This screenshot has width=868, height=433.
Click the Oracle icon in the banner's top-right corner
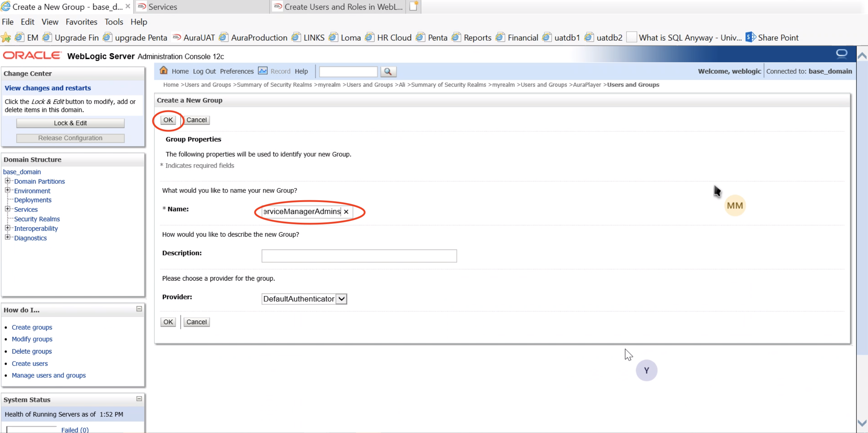click(x=841, y=54)
